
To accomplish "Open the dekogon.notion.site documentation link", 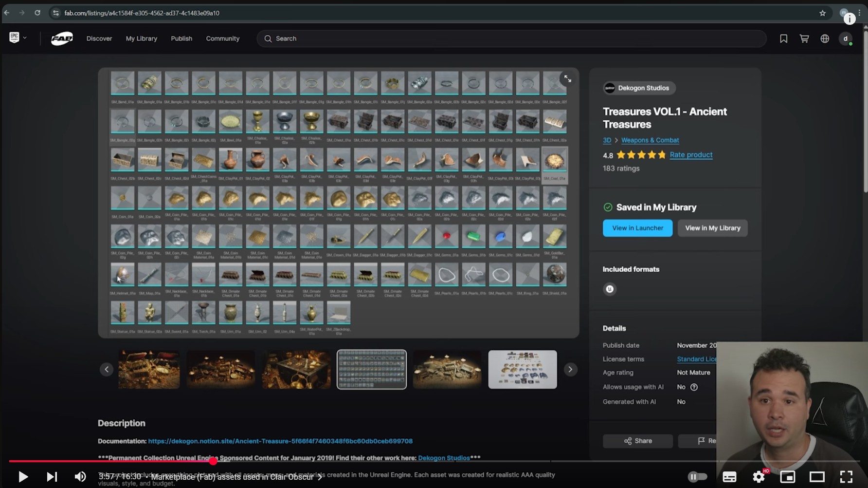I will [280, 441].
